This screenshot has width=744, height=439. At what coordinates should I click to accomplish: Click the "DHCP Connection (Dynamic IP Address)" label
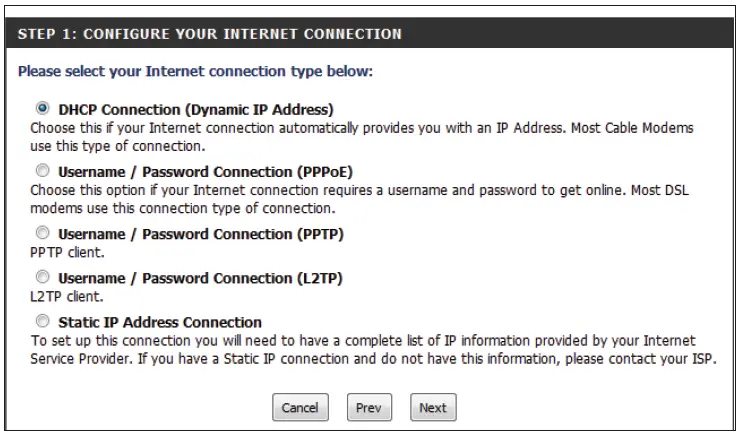click(x=196, y=109)
